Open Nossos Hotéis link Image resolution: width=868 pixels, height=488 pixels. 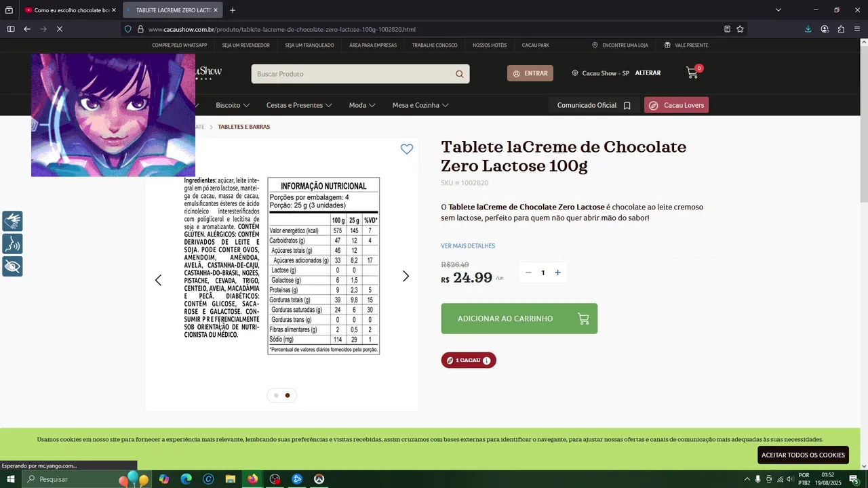pyautogui.click(x=490, y=45)
